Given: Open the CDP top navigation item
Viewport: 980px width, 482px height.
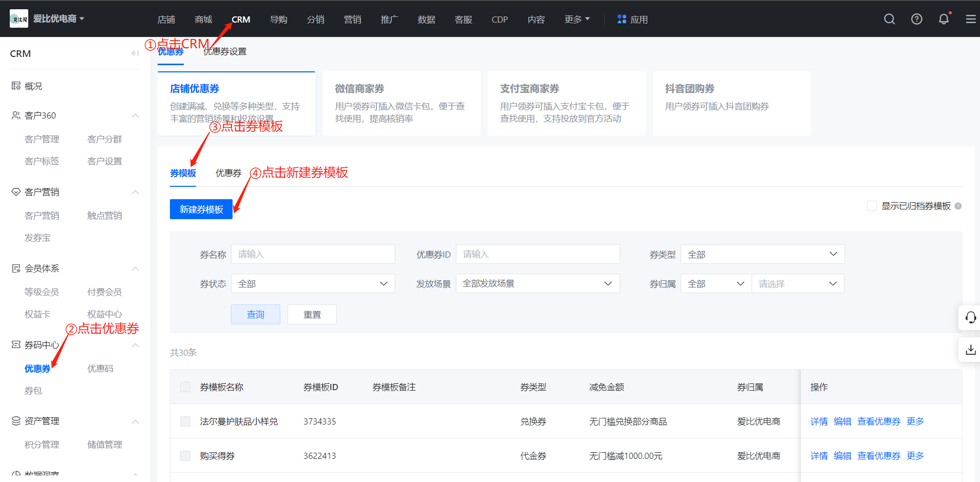Looking at the screenshot, I should point(499,20).
